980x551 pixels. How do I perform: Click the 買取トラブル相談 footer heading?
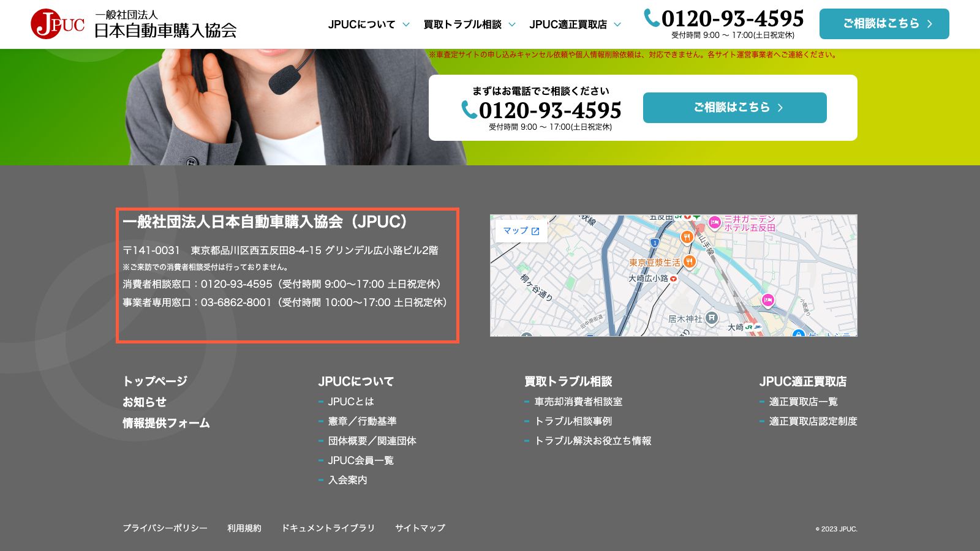568,381
